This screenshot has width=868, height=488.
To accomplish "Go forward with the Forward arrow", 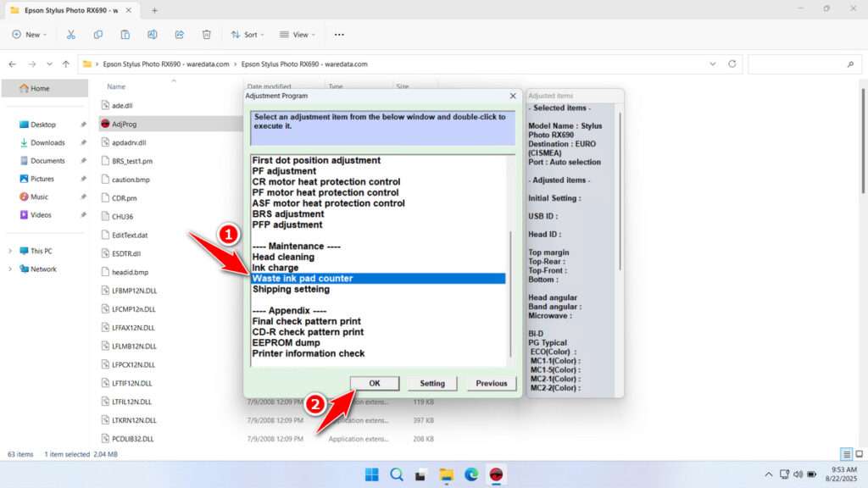I will pyautogui.click(x=32, y=64).
